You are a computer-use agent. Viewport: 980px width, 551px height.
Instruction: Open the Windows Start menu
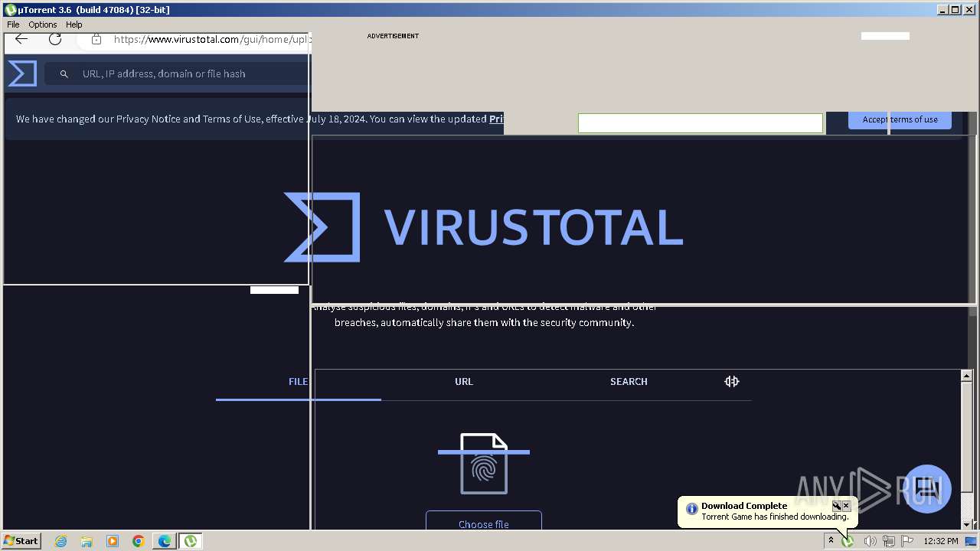pos(21,540)
